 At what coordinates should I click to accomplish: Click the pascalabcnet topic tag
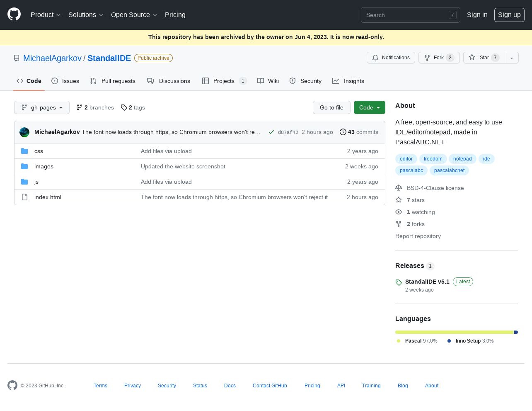pyautogui.click(x=449, y=170)
